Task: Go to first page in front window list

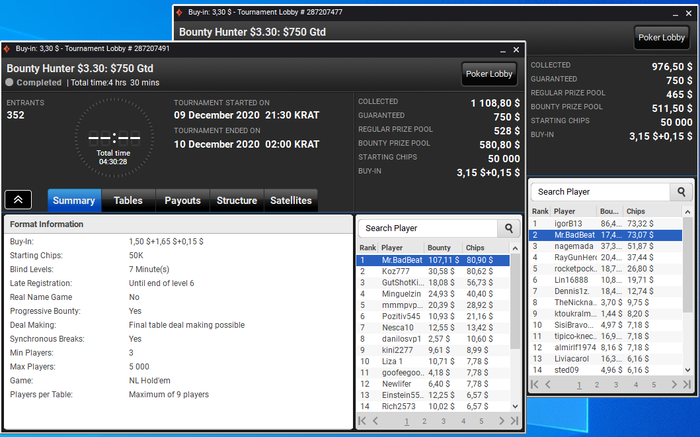Action: pos(362,420)
